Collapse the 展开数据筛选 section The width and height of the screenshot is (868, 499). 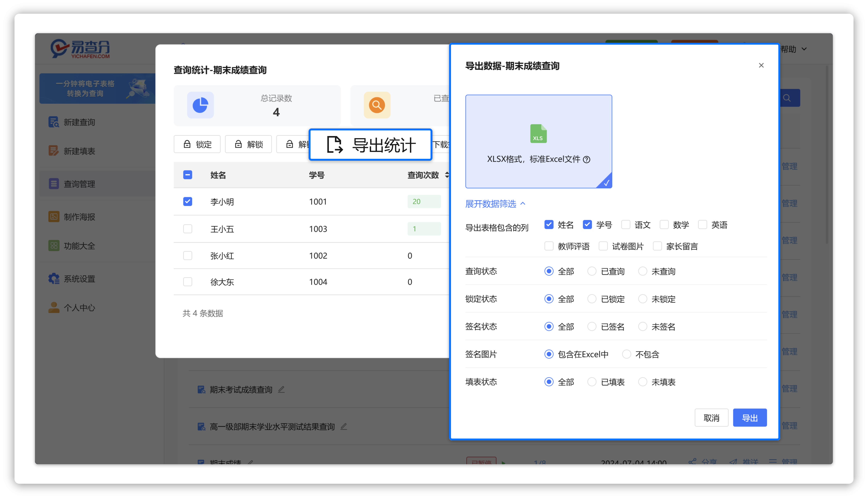[x=495, y=204]
